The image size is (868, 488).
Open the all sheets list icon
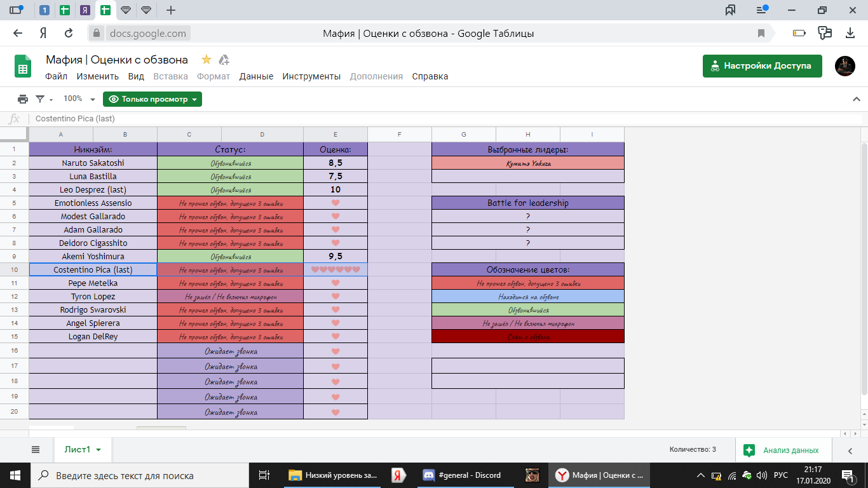36,449
